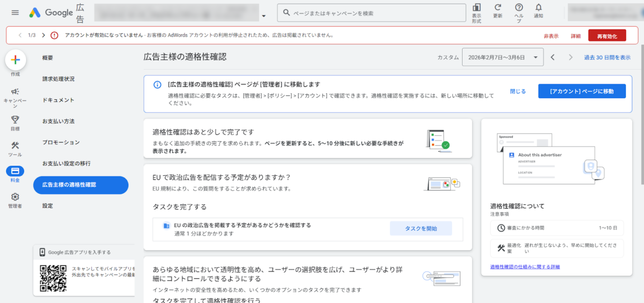The height and width of the screenshot is (303, 644).
Task: Click the 作成 plus button
Action: 16,61
